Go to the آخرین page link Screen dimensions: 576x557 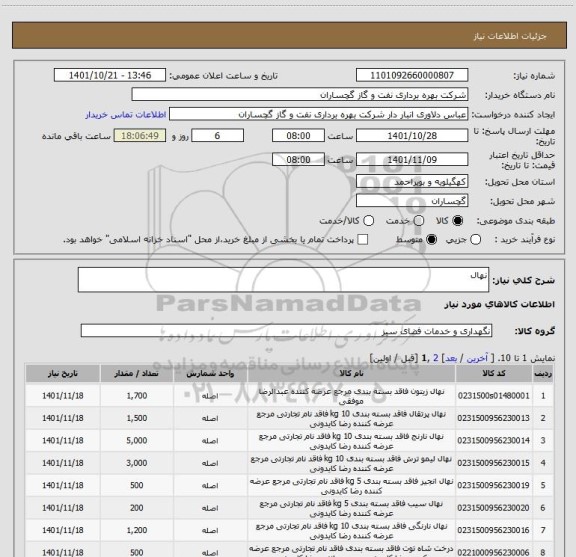tap(477, 358)
